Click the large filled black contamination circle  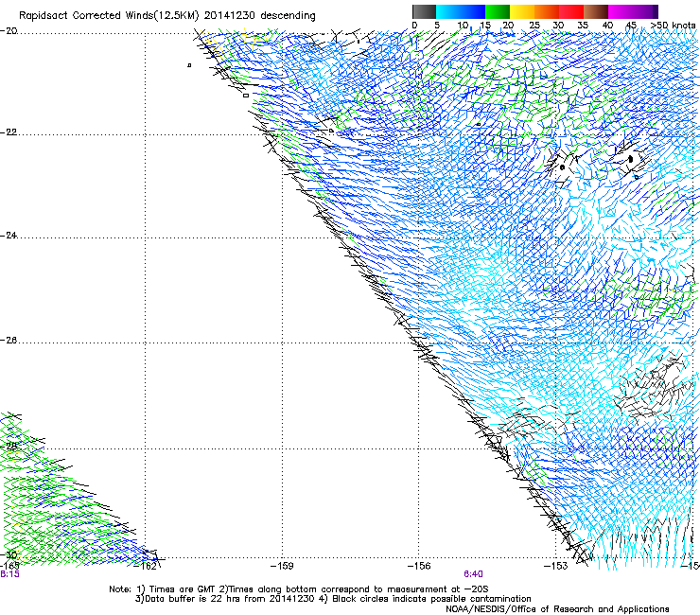[x=630, y=159]
